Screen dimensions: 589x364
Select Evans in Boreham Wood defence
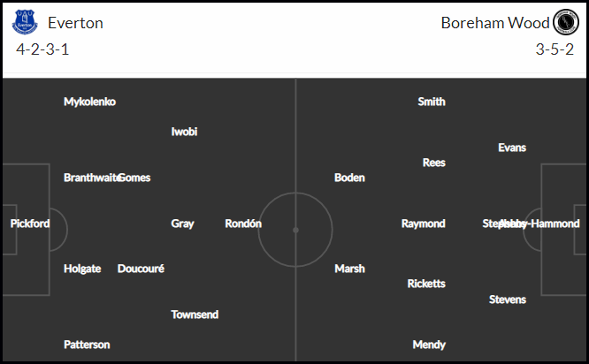(x=512, y=148)
